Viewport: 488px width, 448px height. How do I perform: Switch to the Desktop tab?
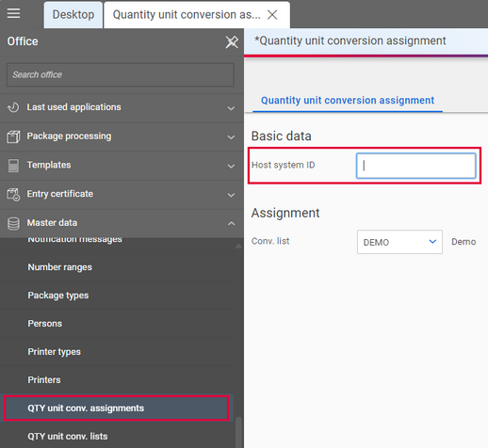[x=73, y=15]
